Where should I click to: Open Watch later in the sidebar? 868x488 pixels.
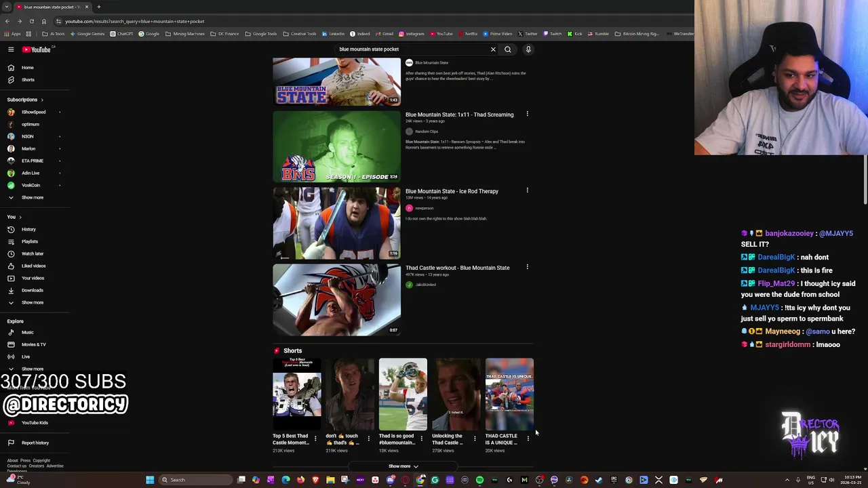(34, 253)
